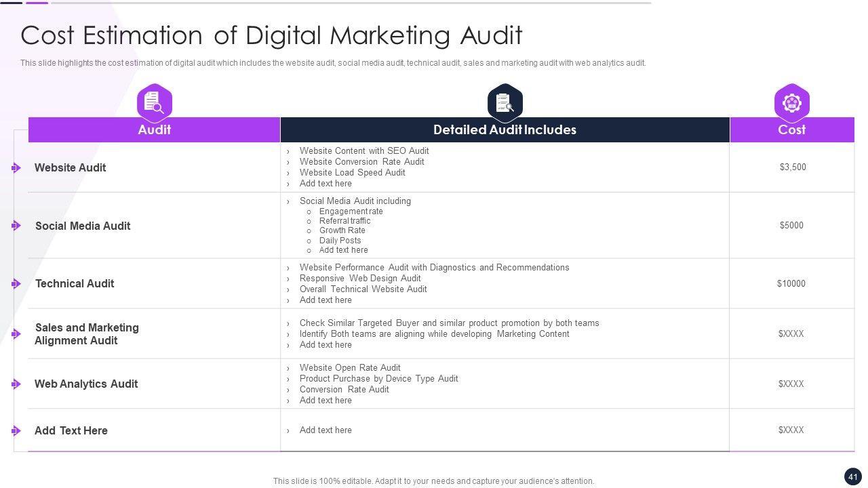Click the $10000 Technical Audit cost

791,284
